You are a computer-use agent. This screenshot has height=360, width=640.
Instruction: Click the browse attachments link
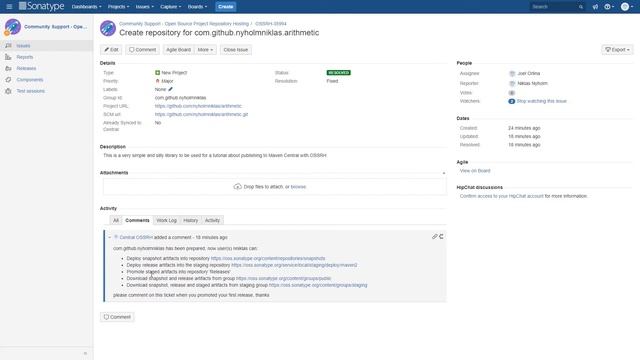pyautogui.click(x=298, y=187)
